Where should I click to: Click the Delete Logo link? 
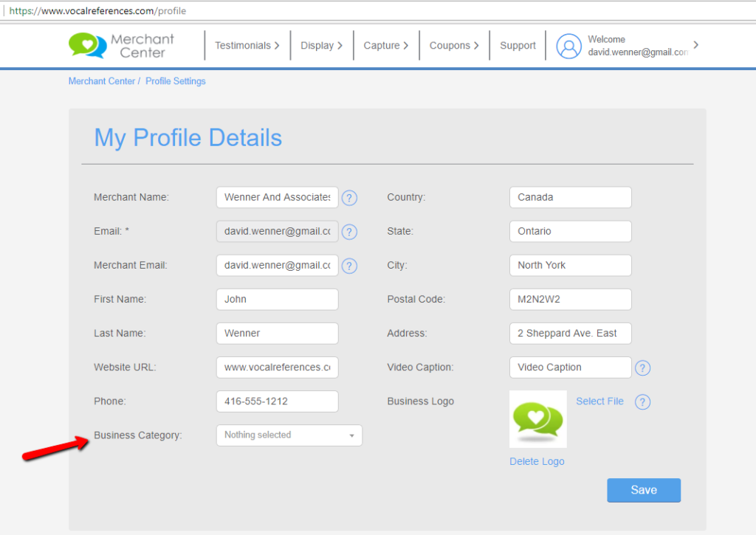tap(537, 461)
